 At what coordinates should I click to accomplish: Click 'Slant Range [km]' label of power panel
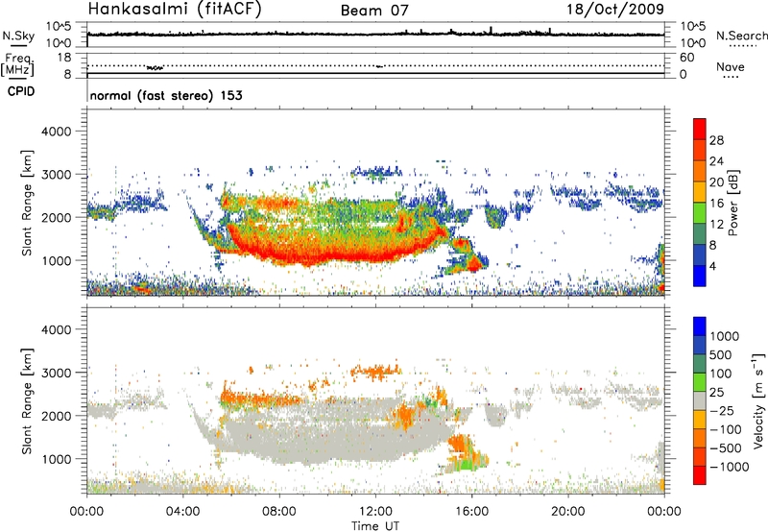(x=27, y=203)
